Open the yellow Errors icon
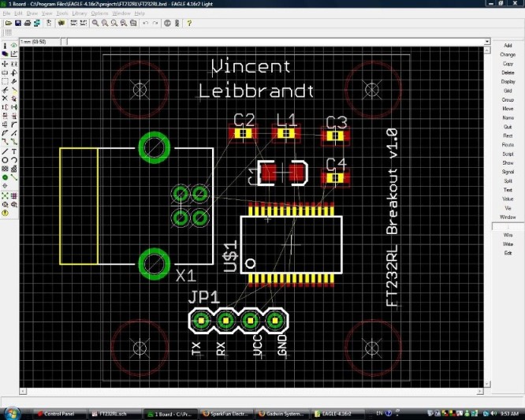The width and height of the screenshot is (525, 420). point(5,213)
